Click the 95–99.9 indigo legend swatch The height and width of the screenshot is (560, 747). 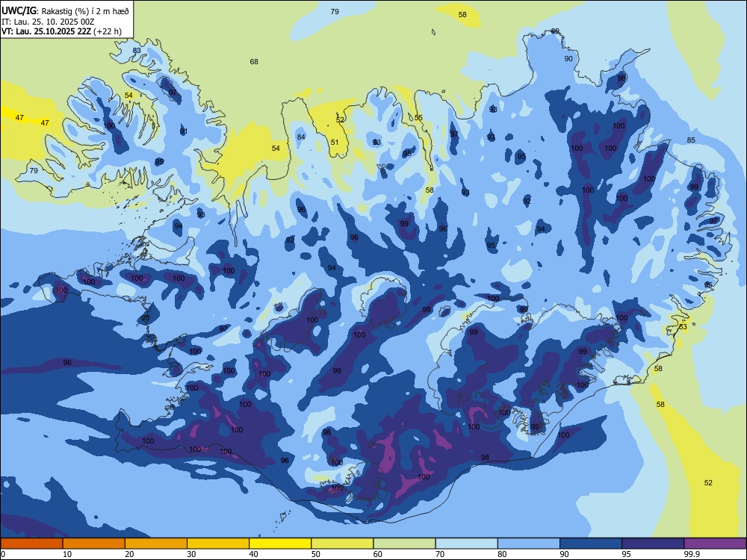(x=653, y=544)
